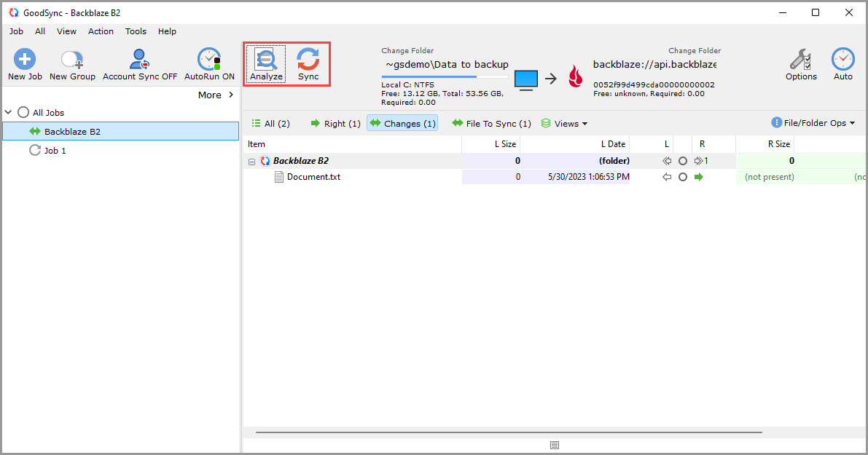Open the Options wrench icon

tap(800, 59)
